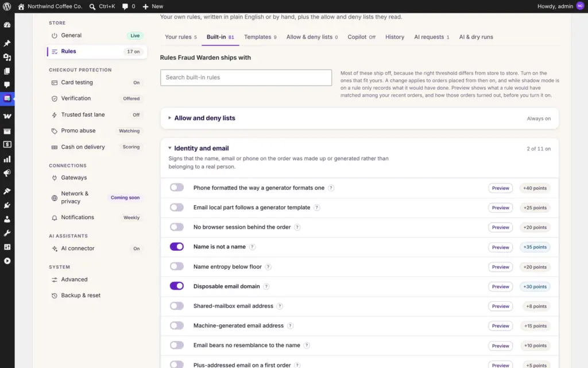Open Posts pin icon in admin sidebar
This screenshot has width=588, height=368.
tap(7, 43)
